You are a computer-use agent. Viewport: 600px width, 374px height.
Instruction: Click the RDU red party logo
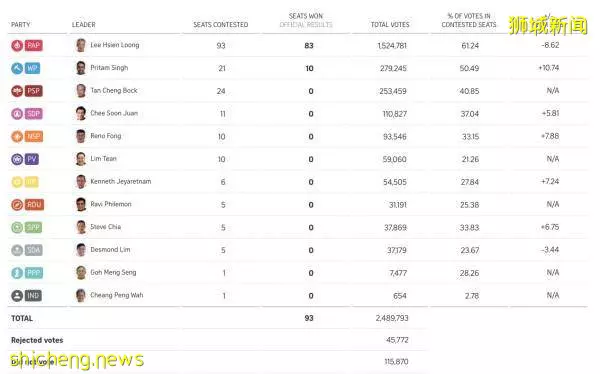point(17,205)
